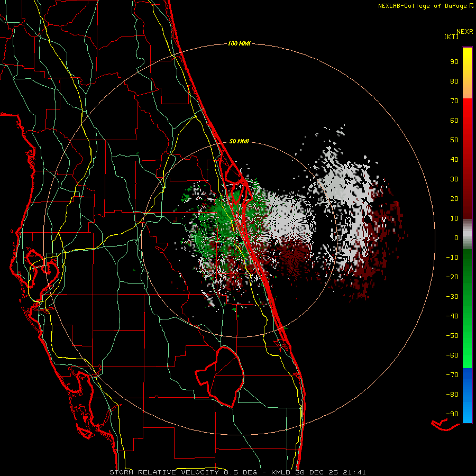Click the 50 knot scale value
Screen dimensions: 476x476
click(x=454, y=140)
